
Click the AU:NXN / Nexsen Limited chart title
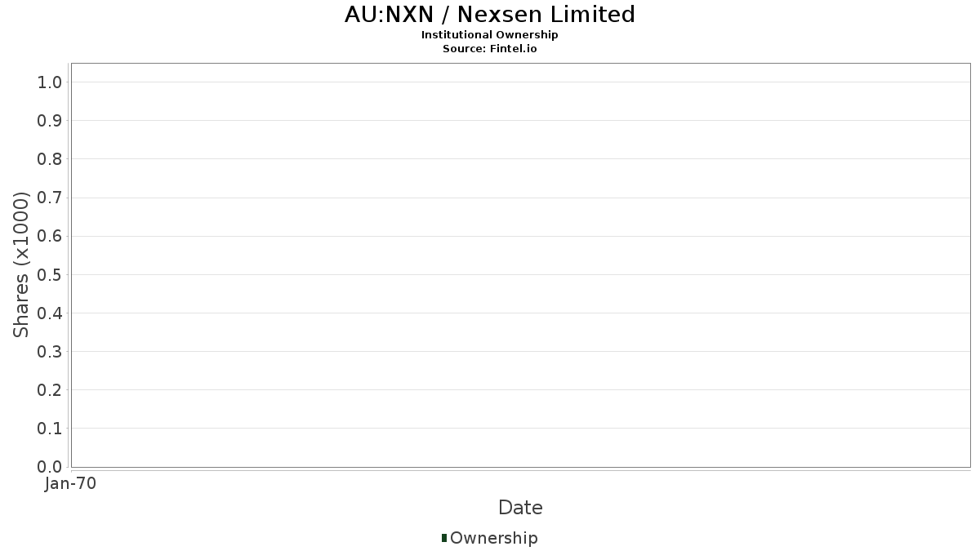tap(490, 15)
